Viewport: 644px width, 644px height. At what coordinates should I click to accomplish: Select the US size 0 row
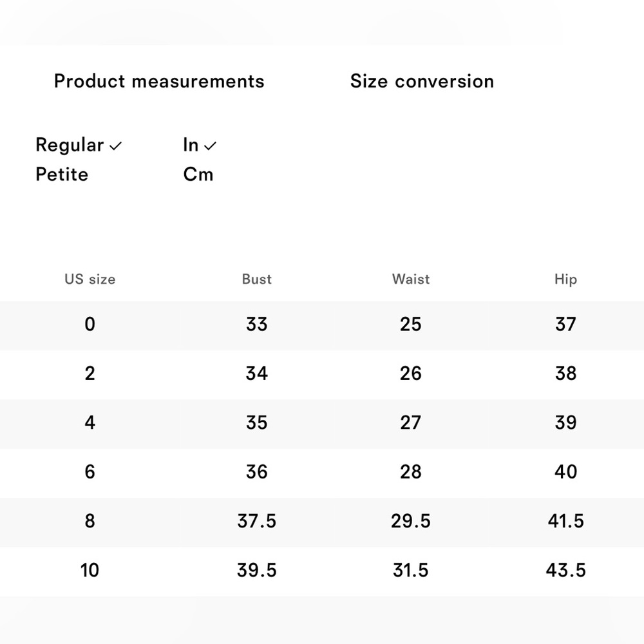[x=322, y=325]
